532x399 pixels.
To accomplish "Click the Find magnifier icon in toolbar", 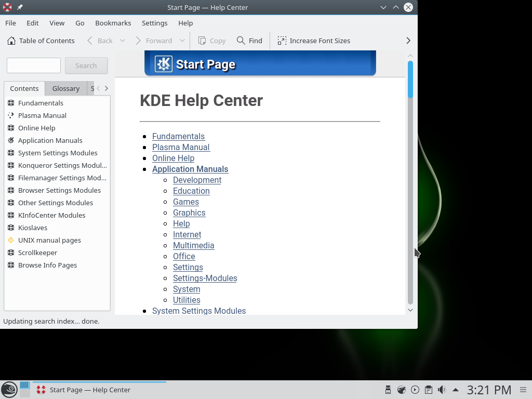I will (241, 41).
